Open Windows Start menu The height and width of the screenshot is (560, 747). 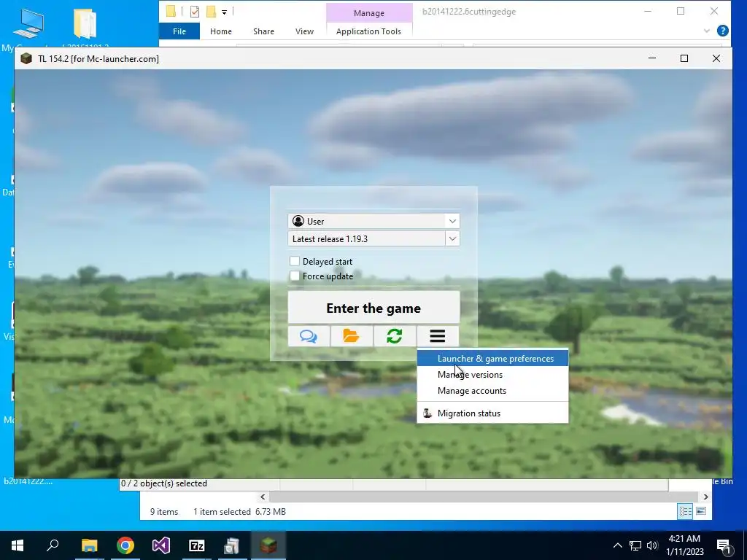click(18, 545)
